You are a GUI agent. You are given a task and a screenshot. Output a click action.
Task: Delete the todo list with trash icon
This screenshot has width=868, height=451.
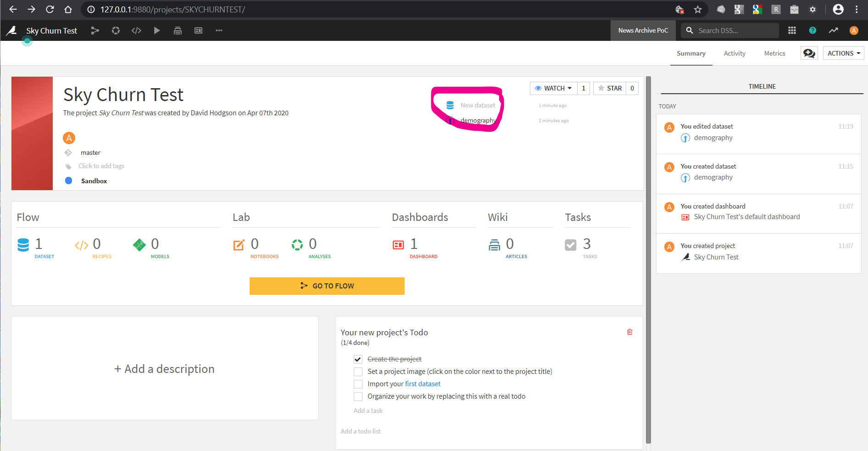[x=630, y=332]
